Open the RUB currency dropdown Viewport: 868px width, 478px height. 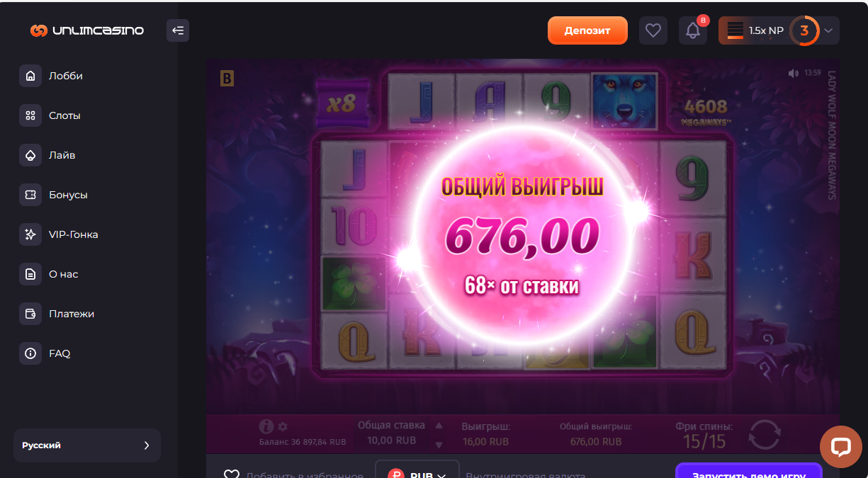[x=417, y=473]
